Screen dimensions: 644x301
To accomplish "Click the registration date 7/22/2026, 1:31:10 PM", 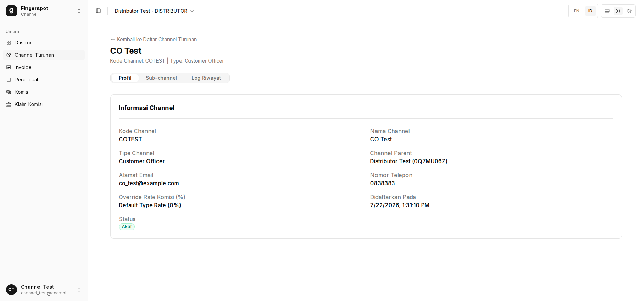I will (400, 205).
